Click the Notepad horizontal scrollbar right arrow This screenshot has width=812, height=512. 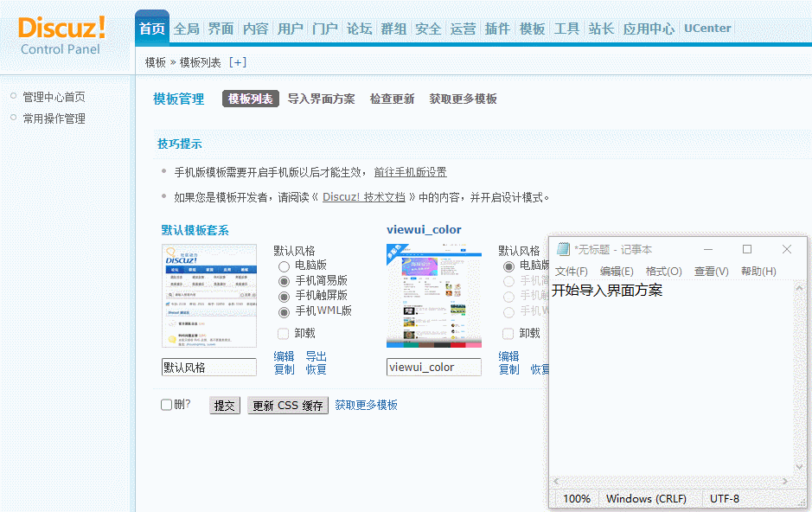point(785,482)
